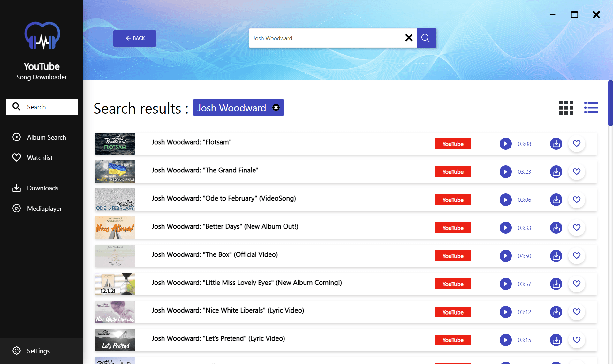Download Josh Woodward: "Flotsam" song
The height and width of the screenshot is (364, 613).
pyautogui.click(x=556, y=144)
